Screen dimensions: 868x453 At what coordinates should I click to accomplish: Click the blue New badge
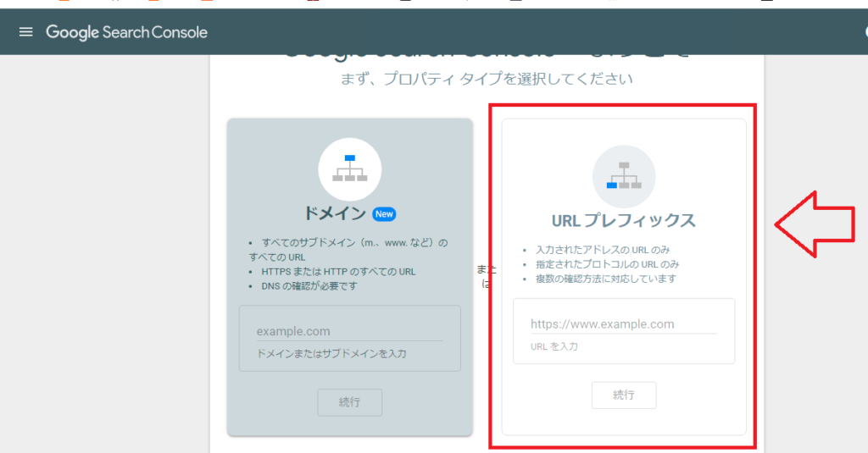[384, 214]
